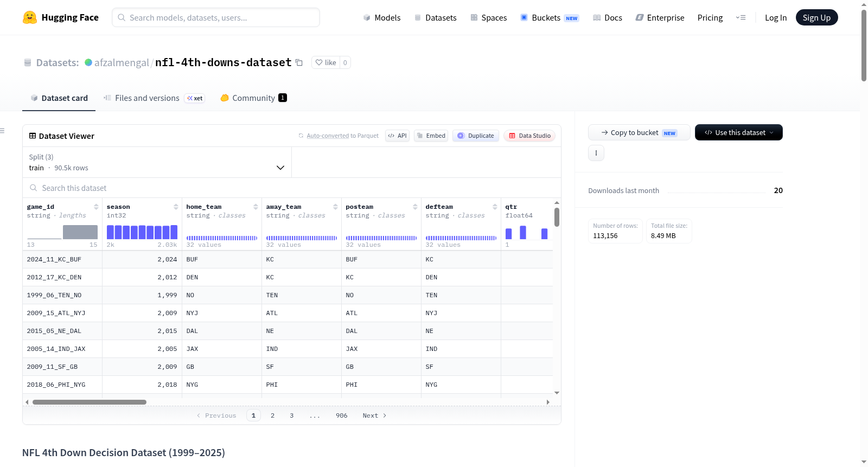Click the Search this dataset field
The image size is (868, 467).
point(292,188)
